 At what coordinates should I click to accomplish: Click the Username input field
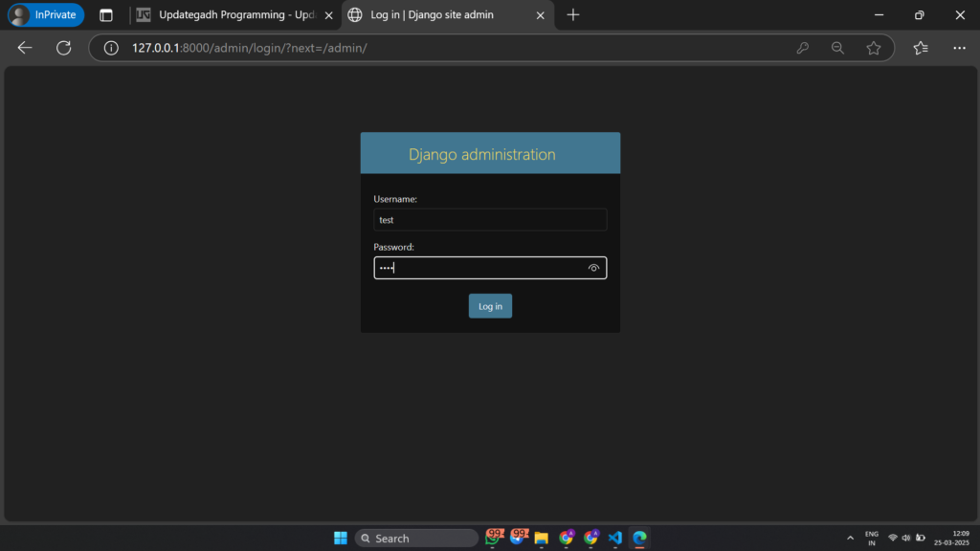(x=490, y=220)
